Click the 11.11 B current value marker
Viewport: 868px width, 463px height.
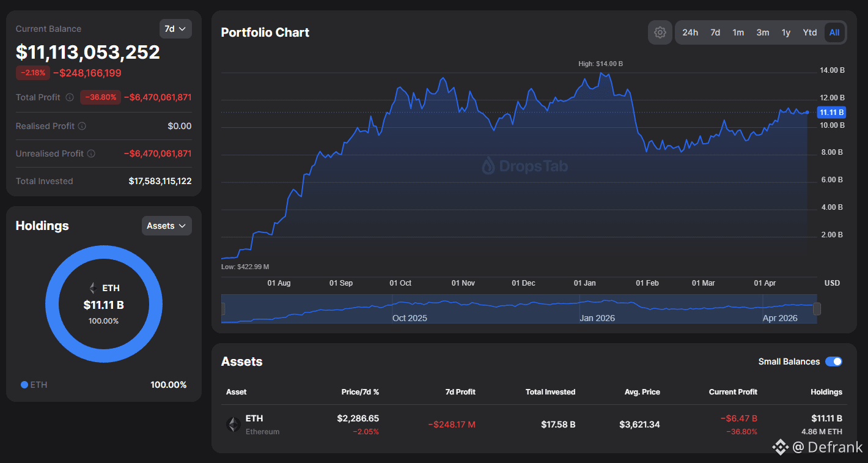click(x=831, y=113)
